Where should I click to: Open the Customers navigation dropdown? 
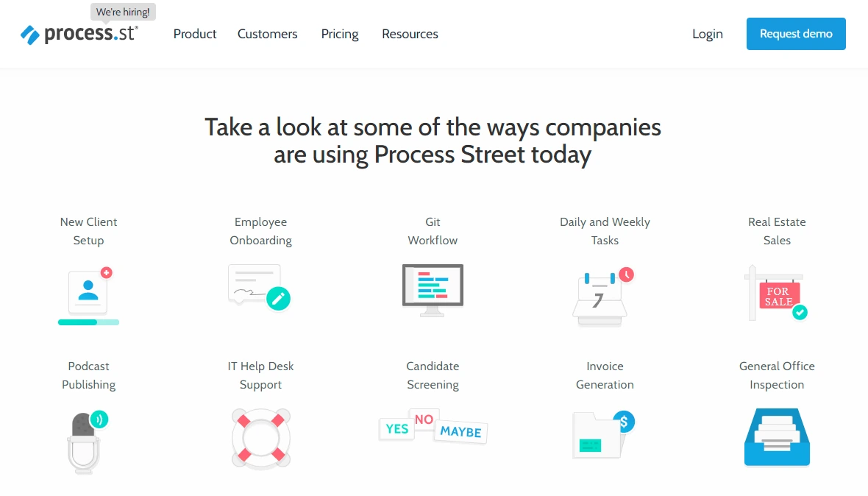pyautogui.click(x=267, y=34)
